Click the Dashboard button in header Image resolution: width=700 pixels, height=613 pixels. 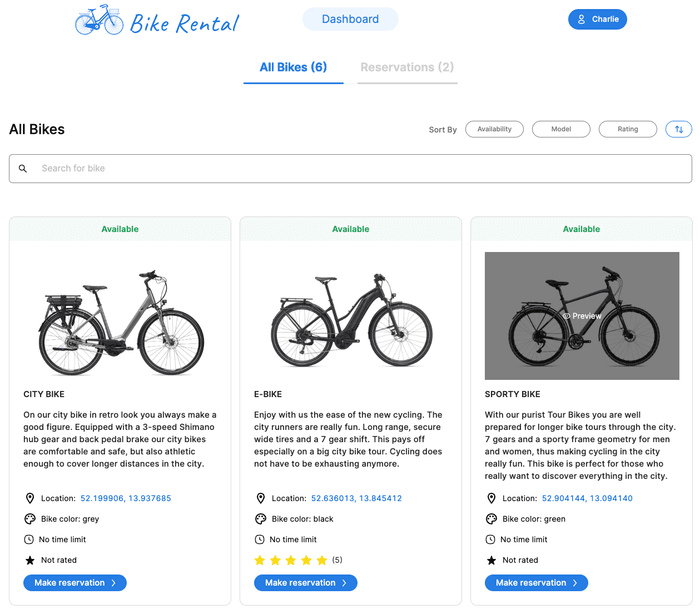click(x=350, y=19)
